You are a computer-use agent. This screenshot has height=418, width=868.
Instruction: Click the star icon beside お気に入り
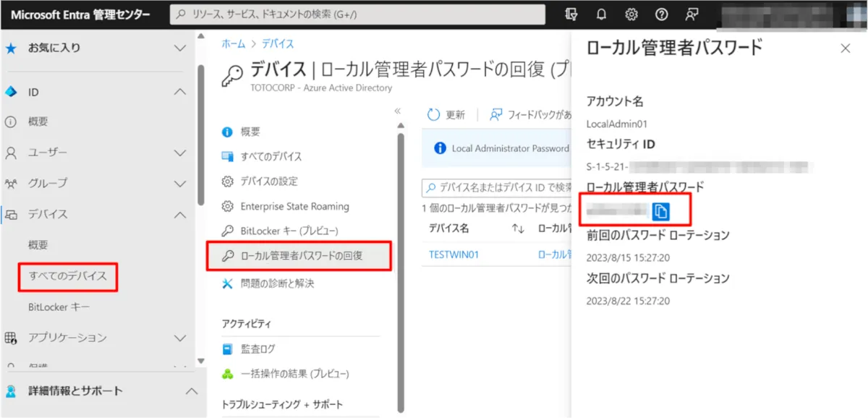(x=11, y=48)
